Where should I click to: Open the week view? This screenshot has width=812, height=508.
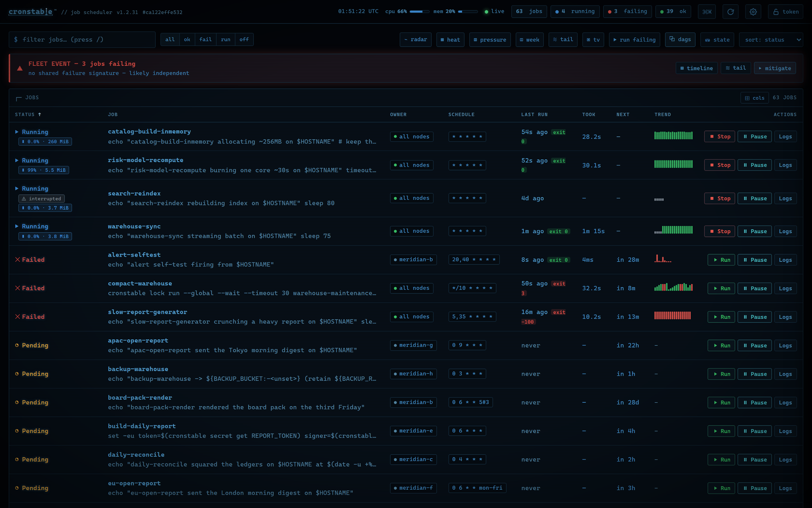(x=529, y=40)
